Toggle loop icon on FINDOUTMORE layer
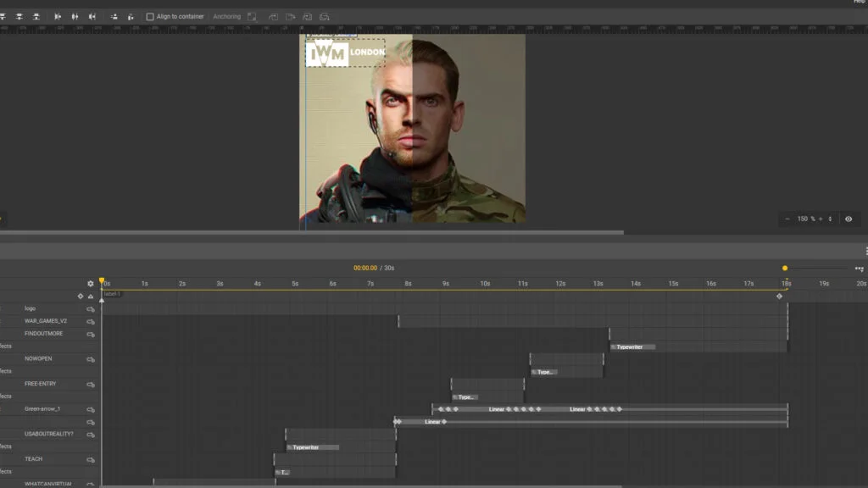 (91, 334)
